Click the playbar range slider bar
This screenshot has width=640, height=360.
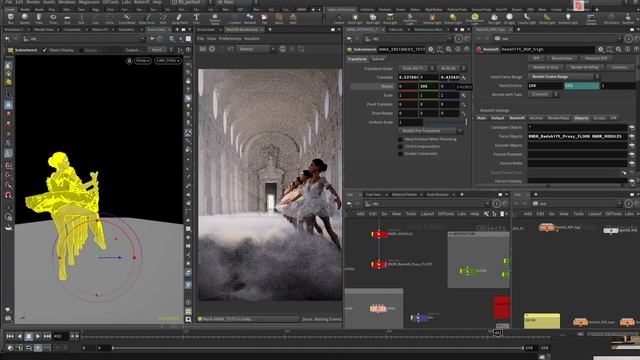click(x=317, y=348)
